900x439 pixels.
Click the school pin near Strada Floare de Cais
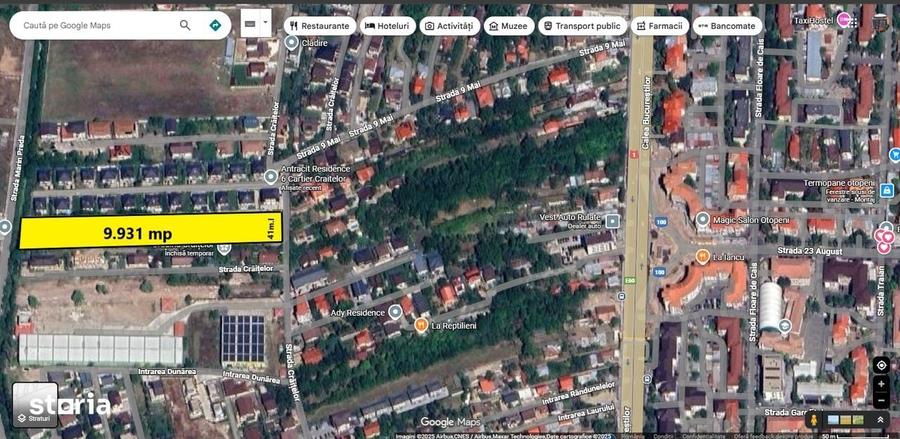coord(785,327)
